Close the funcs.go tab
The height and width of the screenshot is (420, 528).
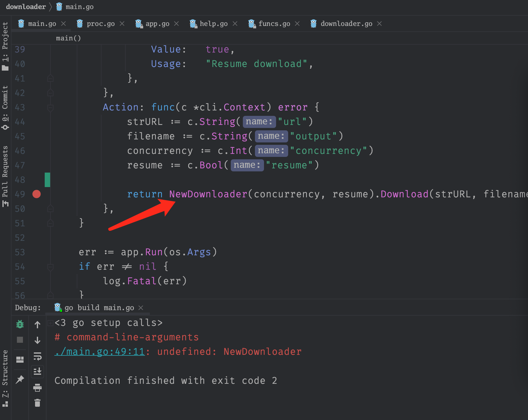click(297, 24)
